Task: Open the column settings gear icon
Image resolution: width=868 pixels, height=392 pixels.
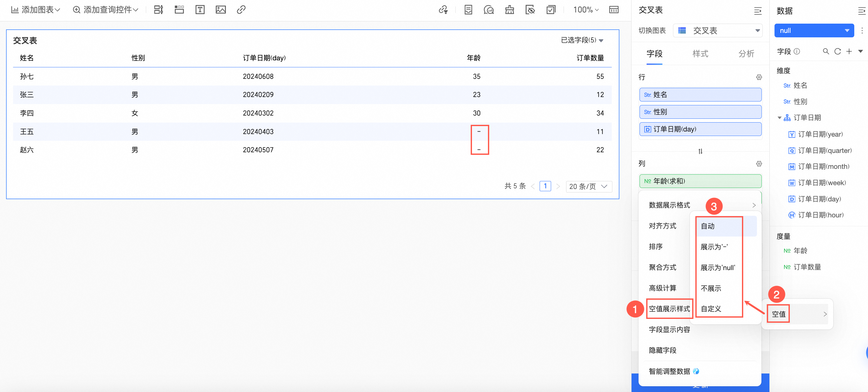Action: click(759, 164)
